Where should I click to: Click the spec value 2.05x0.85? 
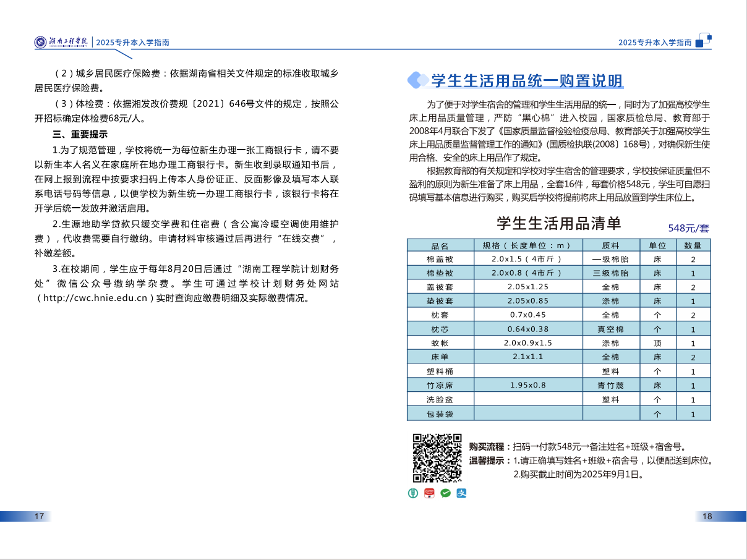point(528,301)
